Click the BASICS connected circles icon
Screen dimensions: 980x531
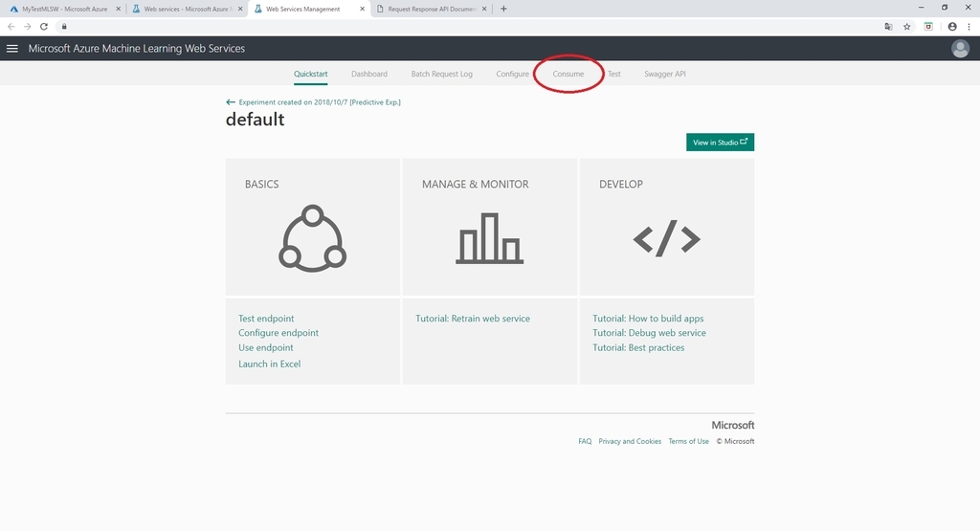(313, 238)
